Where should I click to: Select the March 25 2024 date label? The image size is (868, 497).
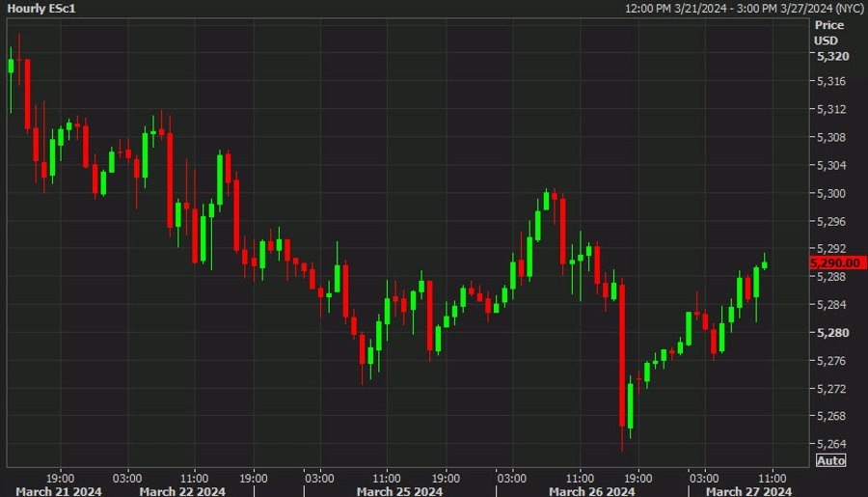pos(399,491)
